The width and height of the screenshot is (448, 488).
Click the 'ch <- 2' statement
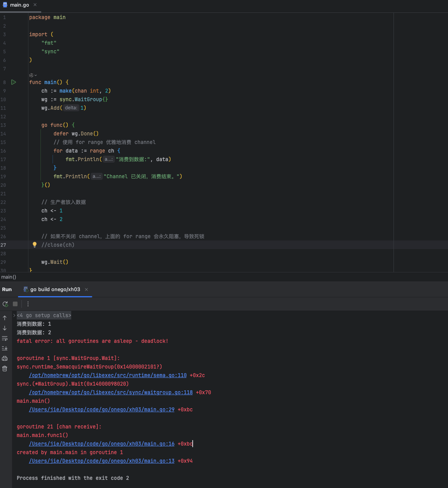pos(52,219)
